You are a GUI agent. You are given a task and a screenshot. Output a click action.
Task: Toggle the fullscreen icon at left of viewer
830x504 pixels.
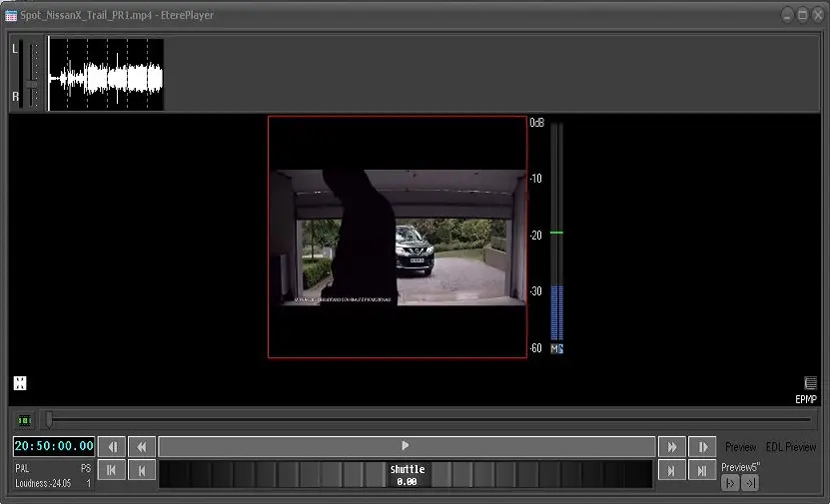point(20,383)
